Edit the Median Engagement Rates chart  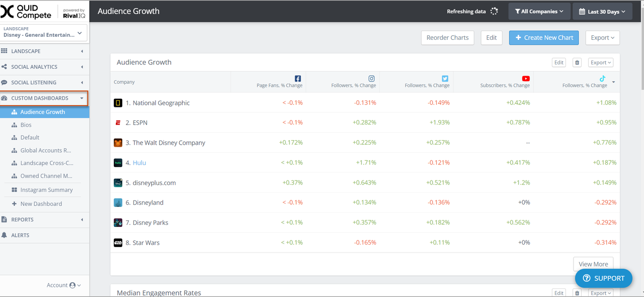pos(559,293)
